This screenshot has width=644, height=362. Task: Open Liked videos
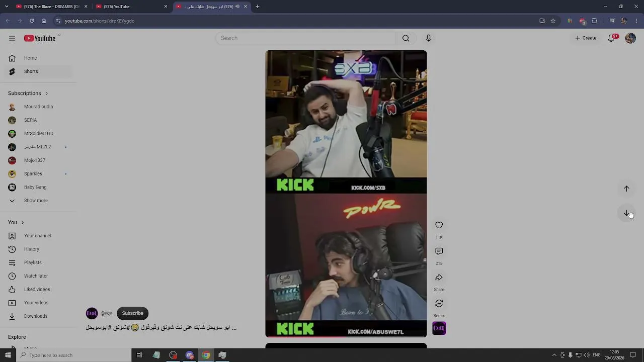point(38,289)
